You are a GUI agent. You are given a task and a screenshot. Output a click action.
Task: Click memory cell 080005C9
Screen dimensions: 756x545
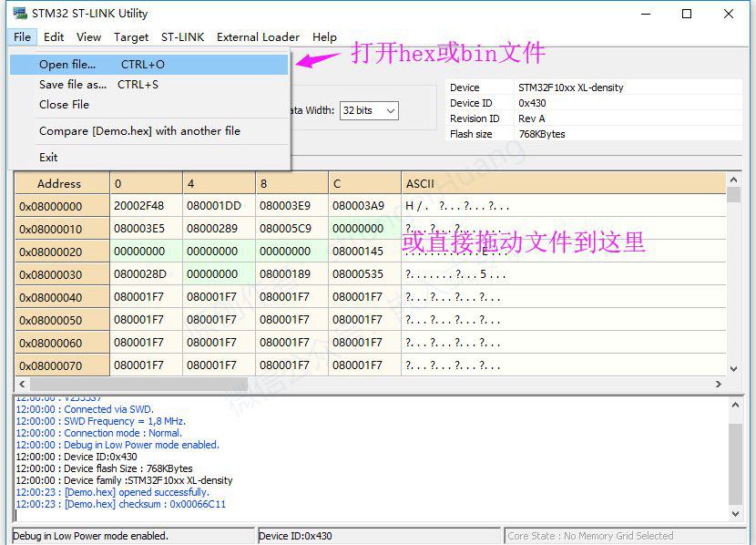(x=291, y=229)
